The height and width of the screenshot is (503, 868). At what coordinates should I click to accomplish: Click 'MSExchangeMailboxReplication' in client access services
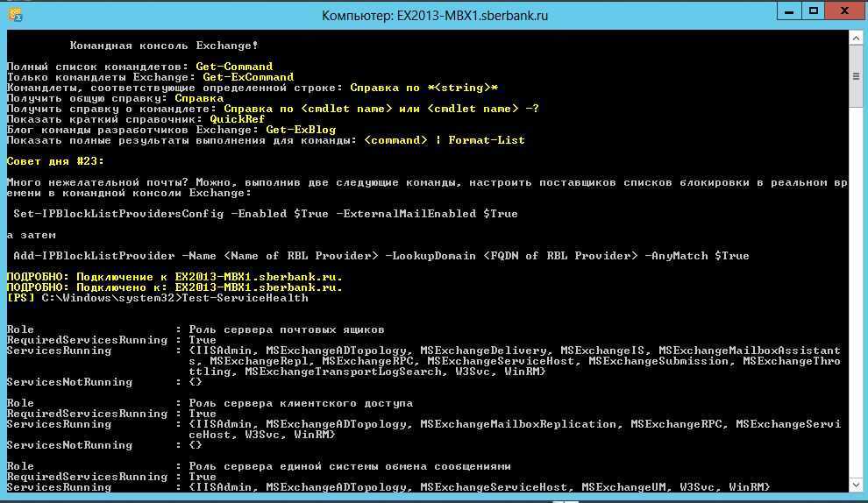click(x=517, y=424)
